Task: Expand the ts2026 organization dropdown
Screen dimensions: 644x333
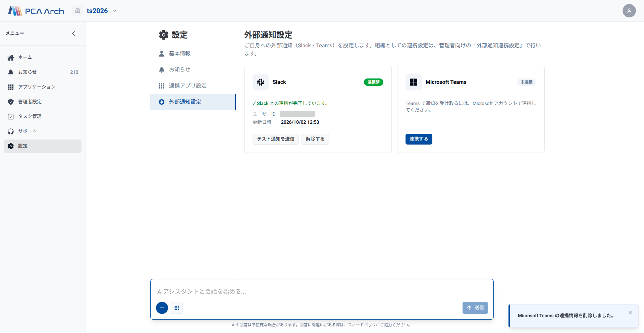Action: [x=115, y=11]
